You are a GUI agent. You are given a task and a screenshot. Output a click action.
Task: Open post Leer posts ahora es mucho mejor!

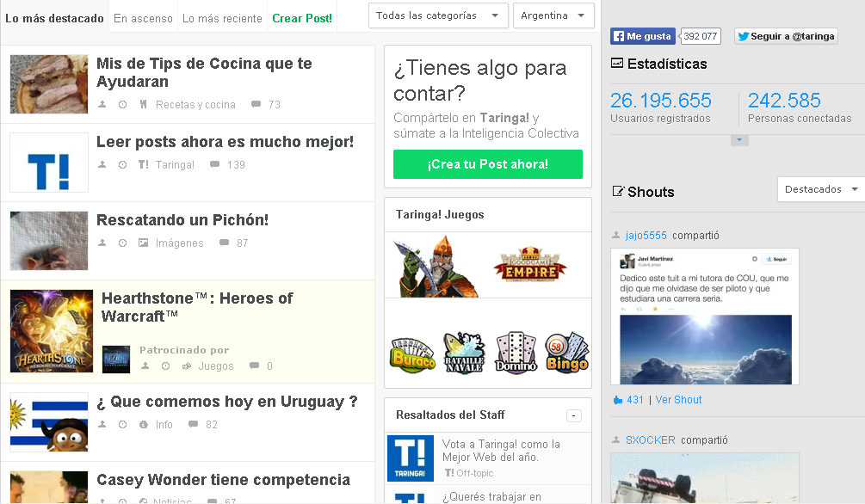(226, 142)
